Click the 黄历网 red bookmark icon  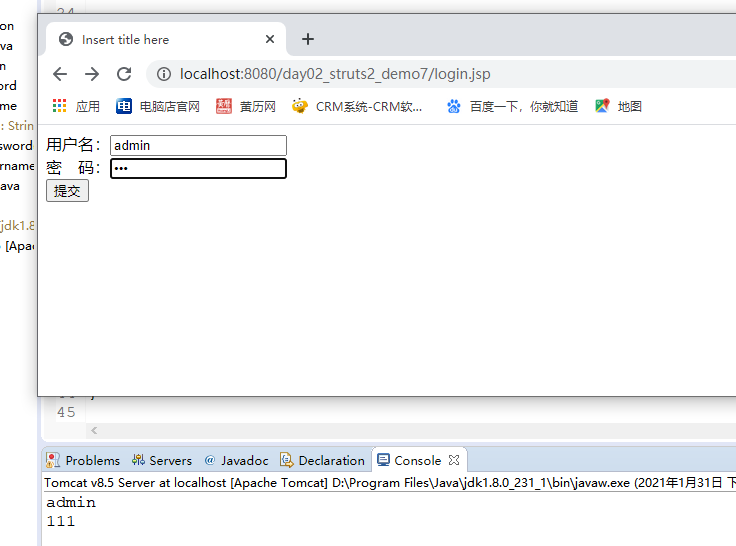(x=224, y=106)
